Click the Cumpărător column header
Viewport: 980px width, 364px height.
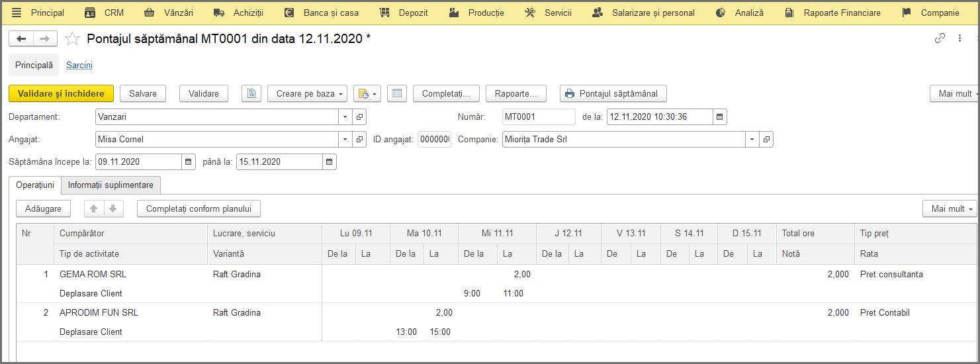[130, 234]
